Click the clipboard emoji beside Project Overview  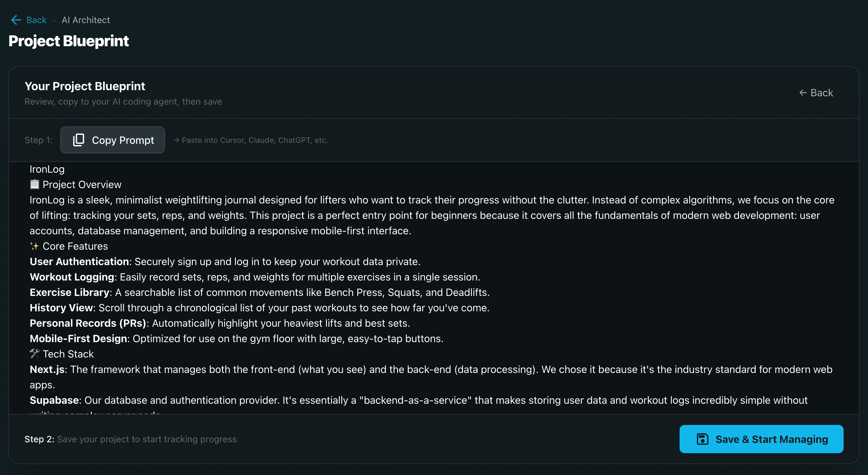pos(34,184)
